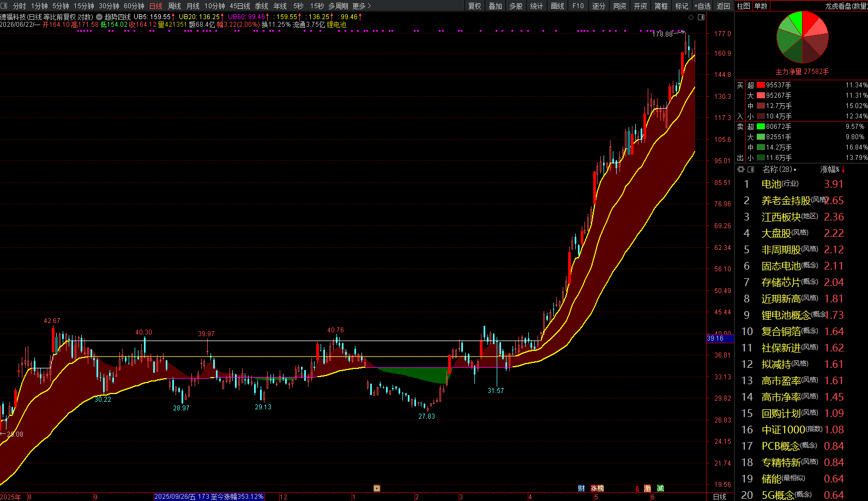Switch to the 柱图 bar chart tab
This screenshot has width=868, height=501.
[x=744, y=6]
